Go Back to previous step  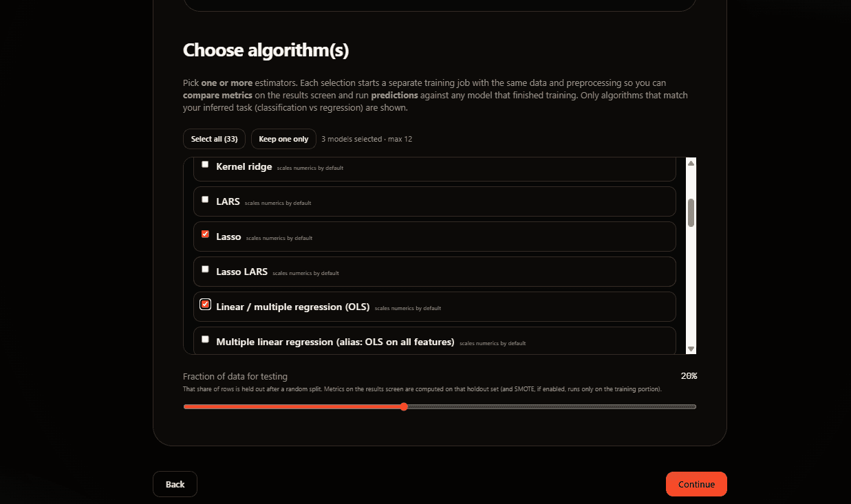click(175, 484)
